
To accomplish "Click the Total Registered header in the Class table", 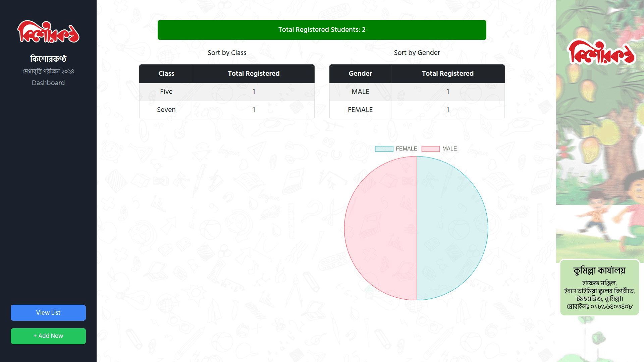I will tap(254, 74).
